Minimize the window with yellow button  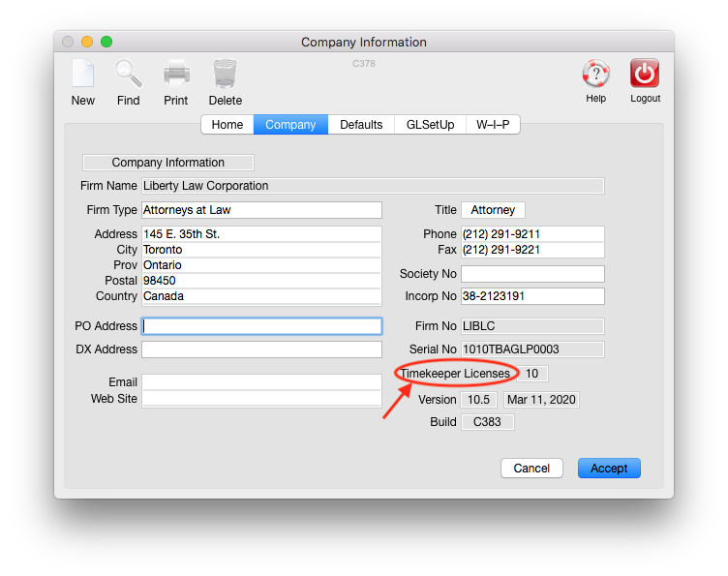[87, 42]
